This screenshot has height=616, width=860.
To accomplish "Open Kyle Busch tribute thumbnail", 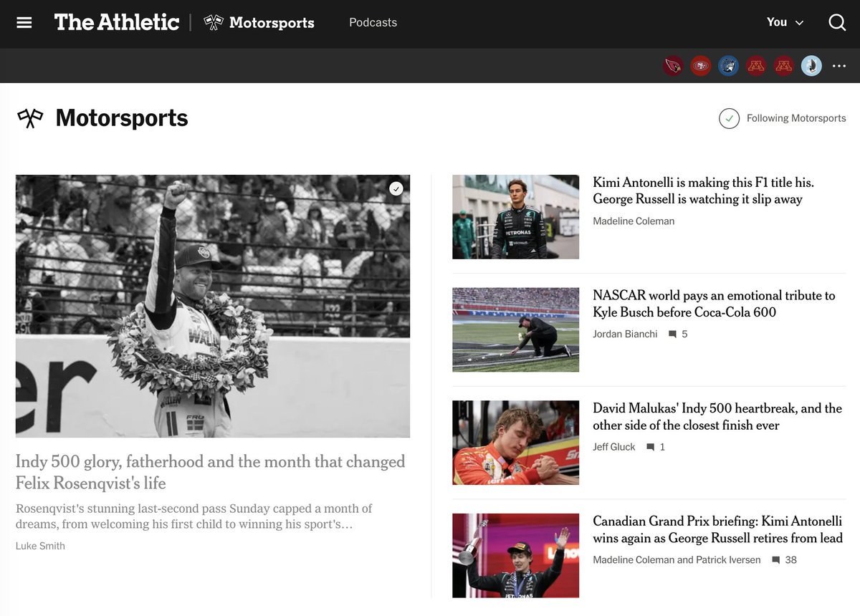I will pyautogui.click(x=515, y=329).
